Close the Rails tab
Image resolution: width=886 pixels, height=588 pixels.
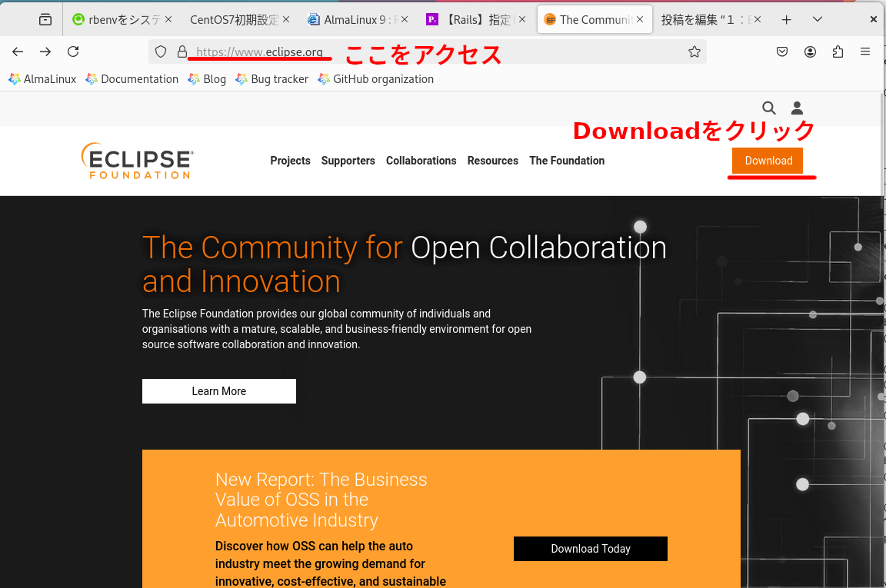click(522, 20)
